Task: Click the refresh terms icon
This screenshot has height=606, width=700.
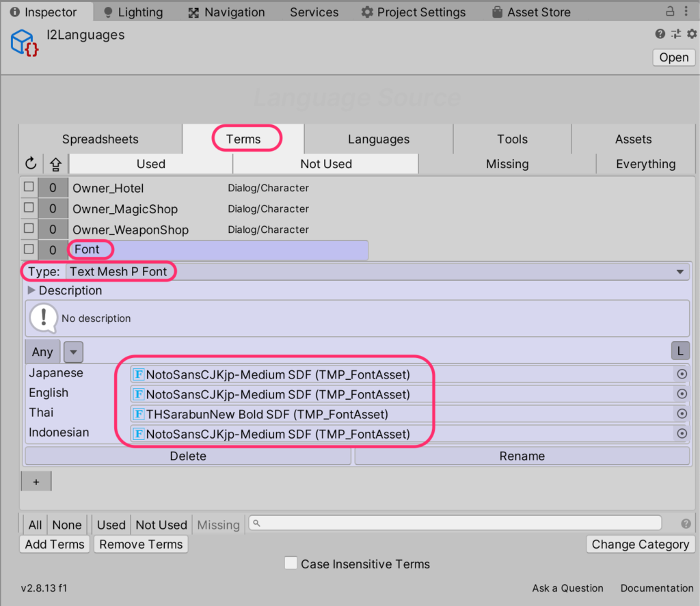Action: click(30, 164)
